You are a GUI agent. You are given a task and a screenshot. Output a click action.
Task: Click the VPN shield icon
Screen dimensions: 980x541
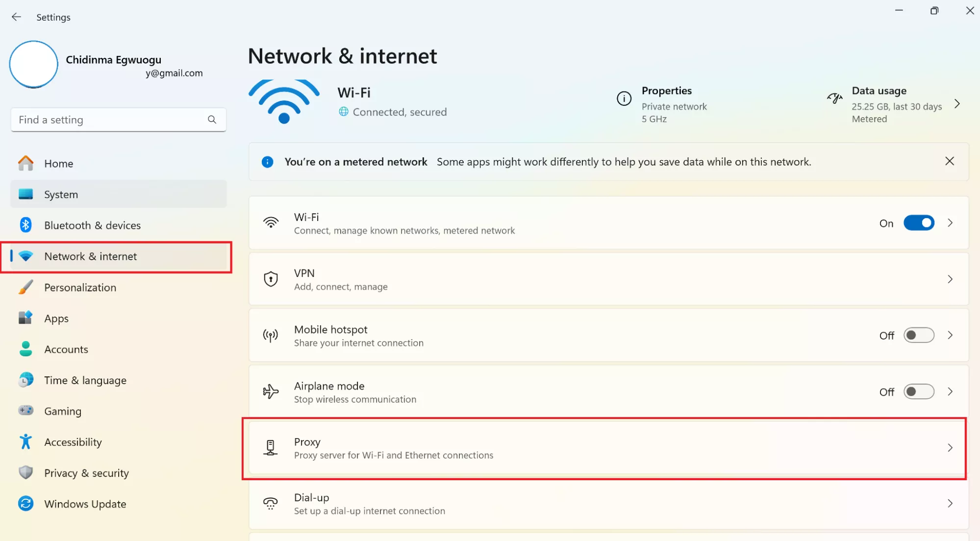[x=271, y=279]
